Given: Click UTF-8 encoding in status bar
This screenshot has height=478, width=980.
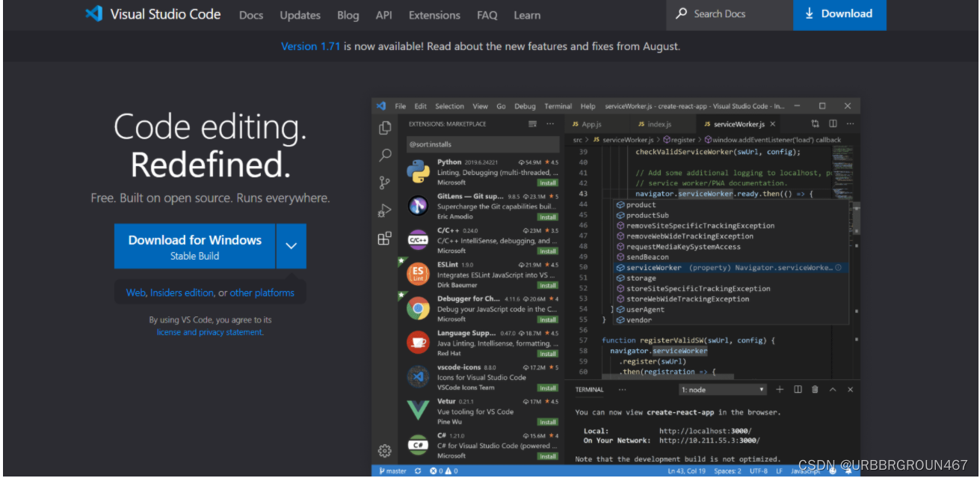Looking at the screenshot, I should (758, 471).
